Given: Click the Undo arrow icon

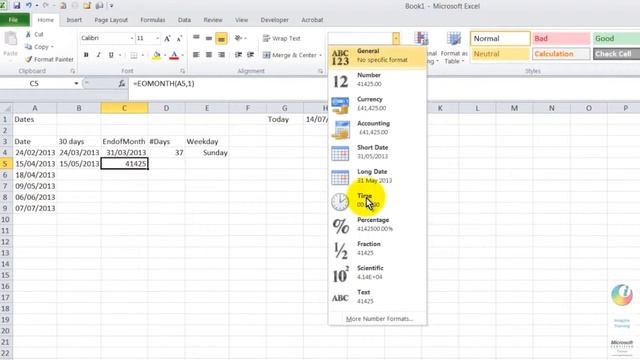Looking at the screenshot, I should tap(29, 6).
